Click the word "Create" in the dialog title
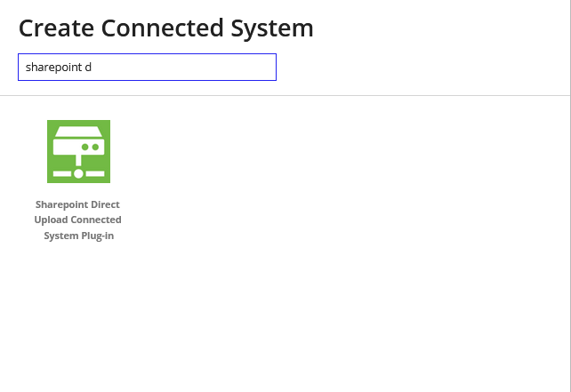Viewport: 571px width, 392px height. 56,28
